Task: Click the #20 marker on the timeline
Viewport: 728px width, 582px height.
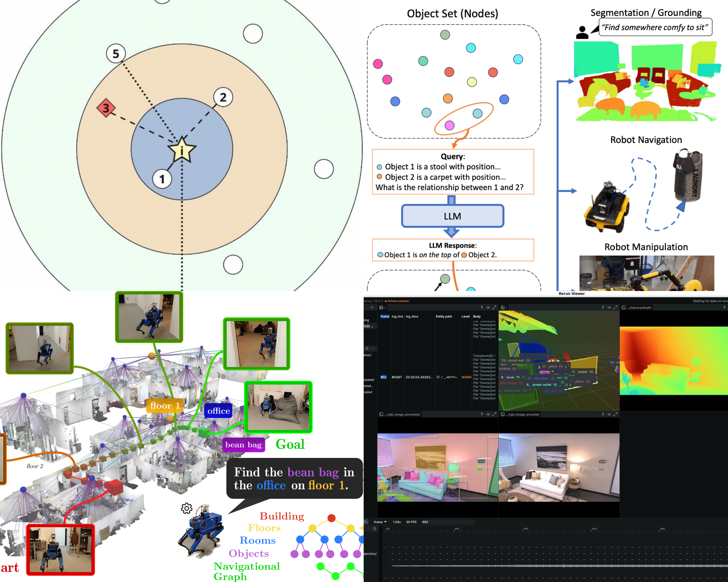Action: coord(526,529)
